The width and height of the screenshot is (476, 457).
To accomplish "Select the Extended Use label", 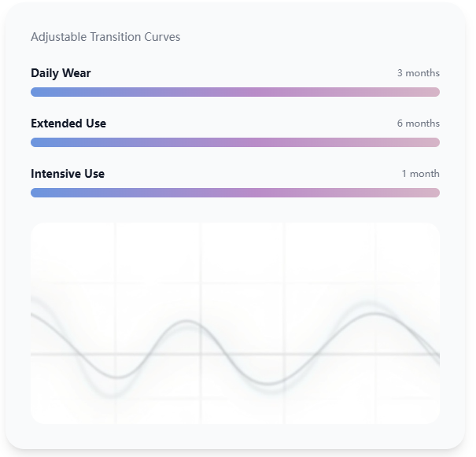I will click(68, 123).
